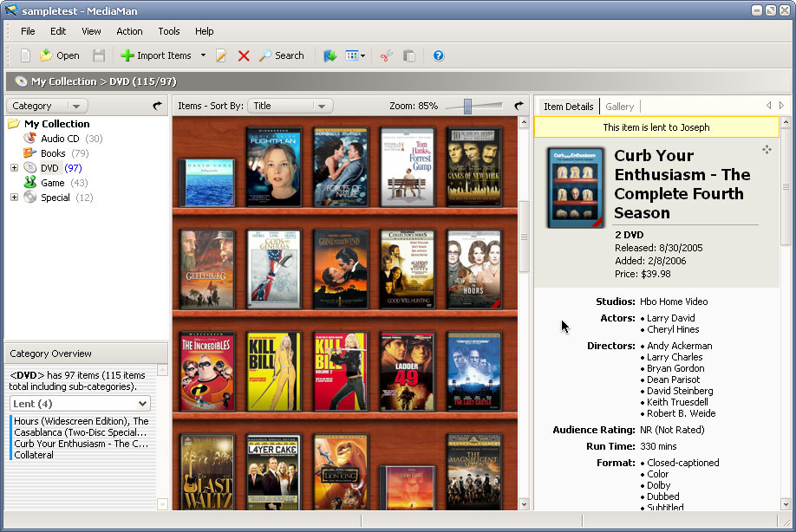This screenshot has height=532, width=796.
Task: Open the Tools menu
Action: pos(169,31)
